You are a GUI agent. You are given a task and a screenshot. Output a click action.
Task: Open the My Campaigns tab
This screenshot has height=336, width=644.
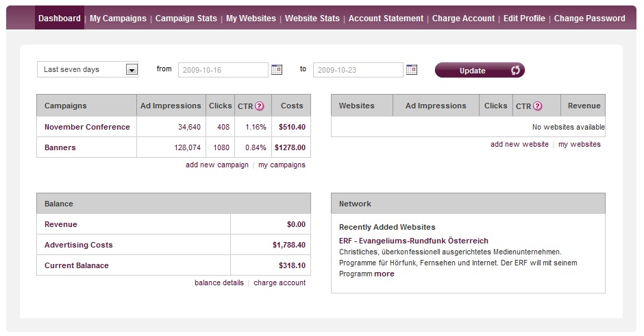click(x=118, y=19)
